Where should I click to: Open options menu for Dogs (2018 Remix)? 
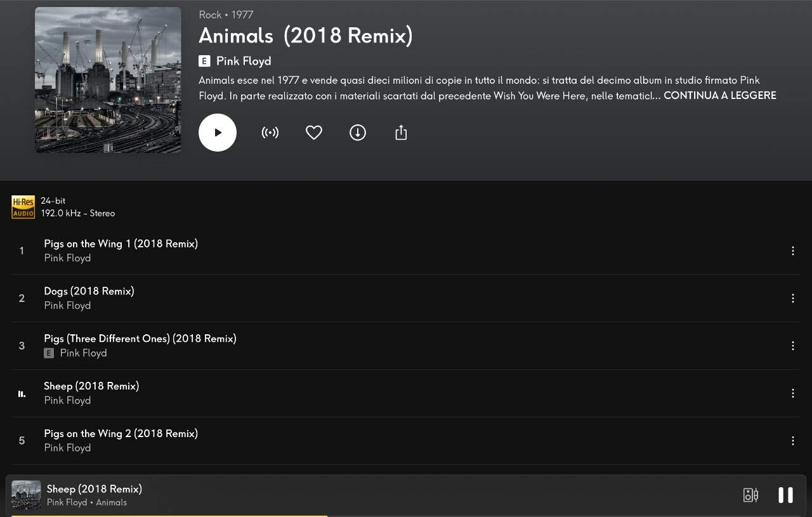pos(792,298)
